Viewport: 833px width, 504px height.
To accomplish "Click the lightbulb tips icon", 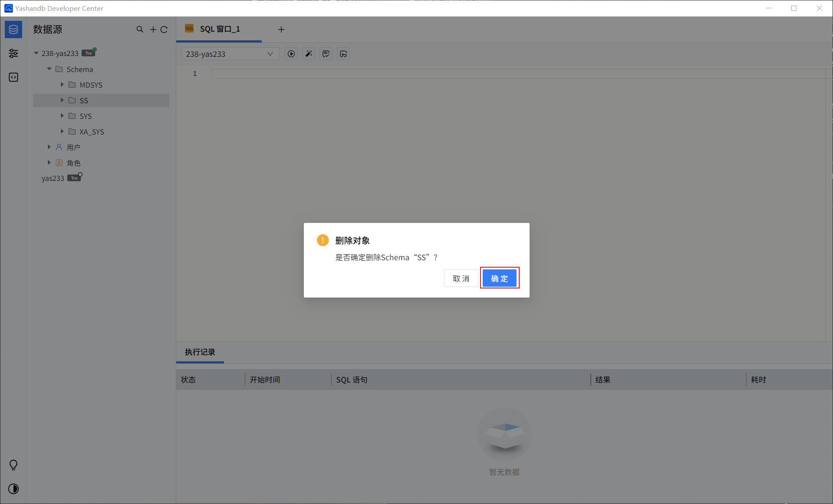I will coord(13,465).
